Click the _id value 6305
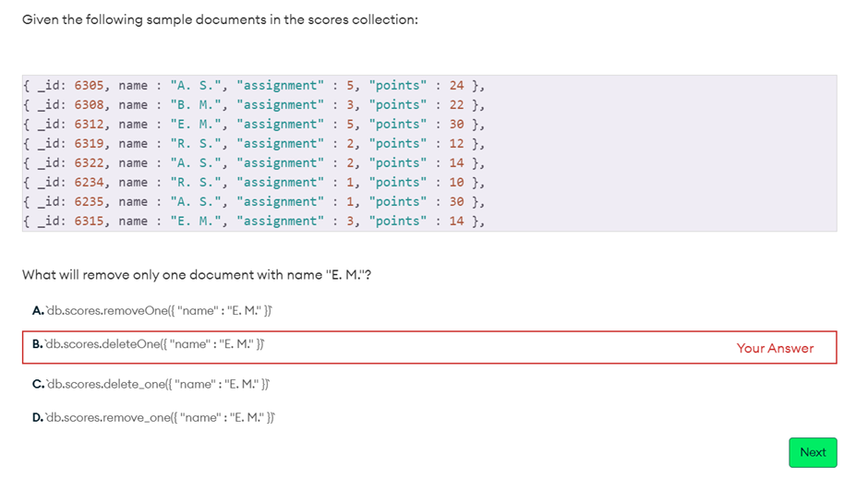 pos(89,86)
